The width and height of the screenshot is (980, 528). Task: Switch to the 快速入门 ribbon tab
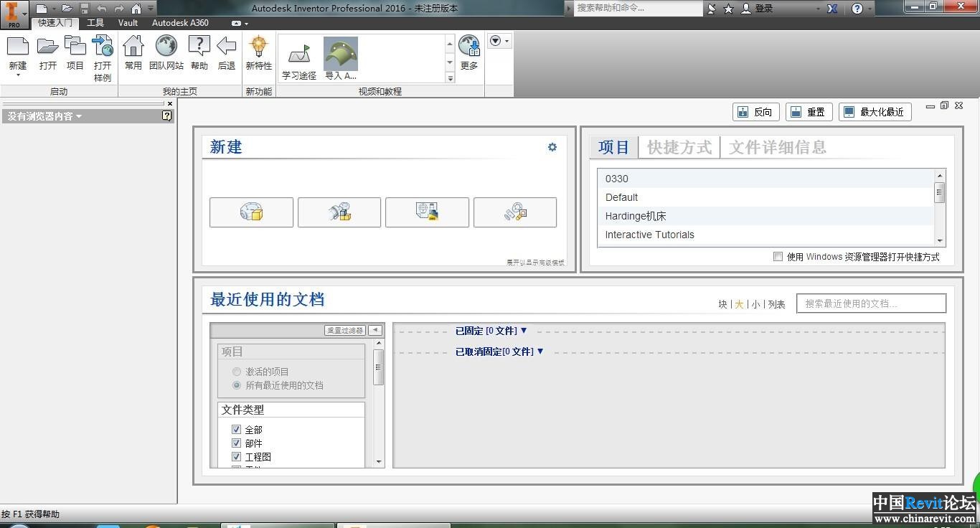[55, 23]
